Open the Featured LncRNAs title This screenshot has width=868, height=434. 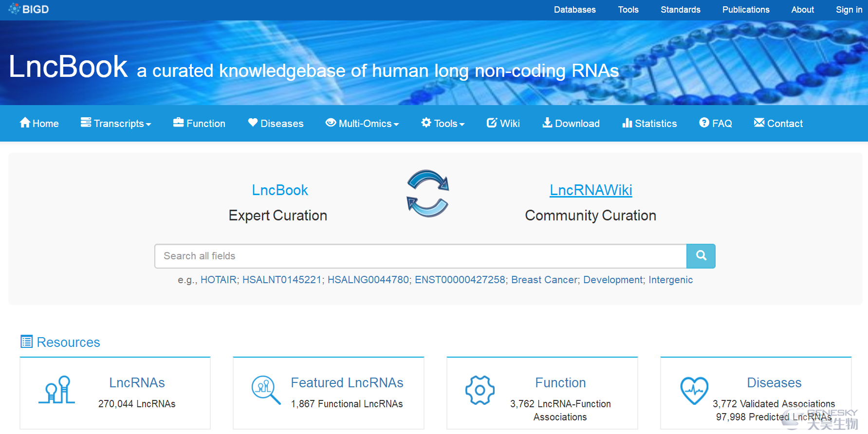[347, 382]
